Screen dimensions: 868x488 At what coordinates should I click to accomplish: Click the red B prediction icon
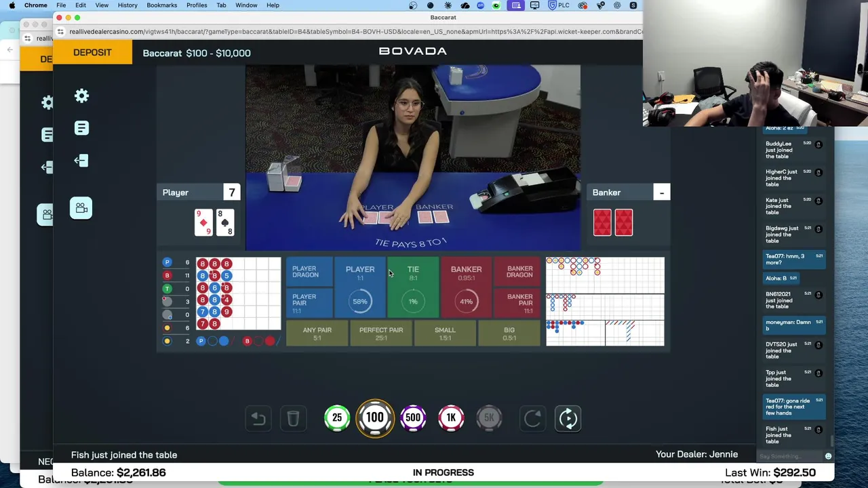click(247, 341)
